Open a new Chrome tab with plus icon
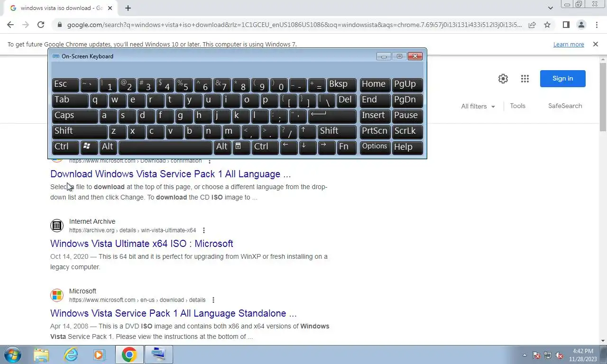 click(128, 8)
